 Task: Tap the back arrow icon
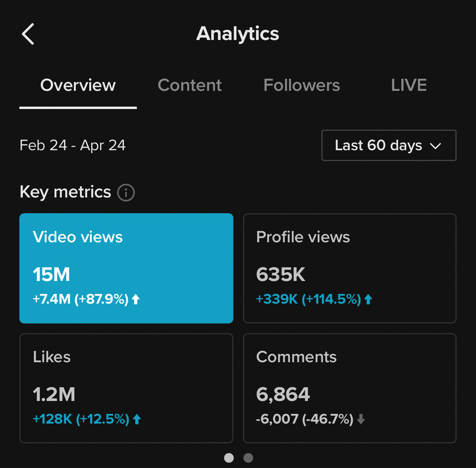pos(28,34)
